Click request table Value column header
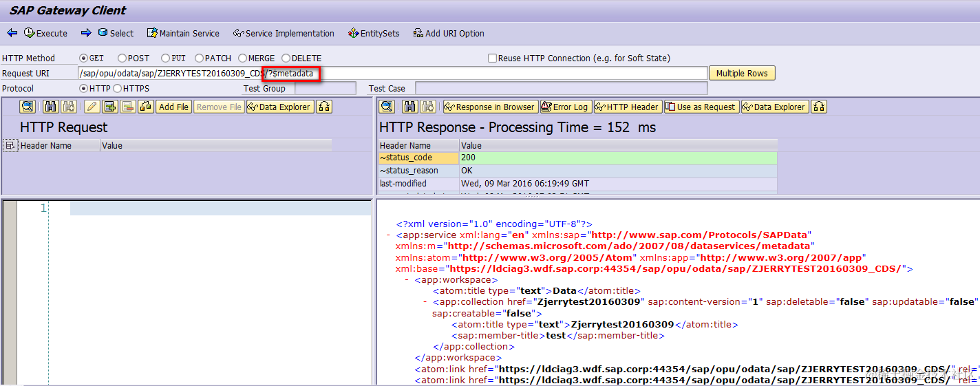Image resolution: width=980 pixels, height=386 pixels. [215, 145]
